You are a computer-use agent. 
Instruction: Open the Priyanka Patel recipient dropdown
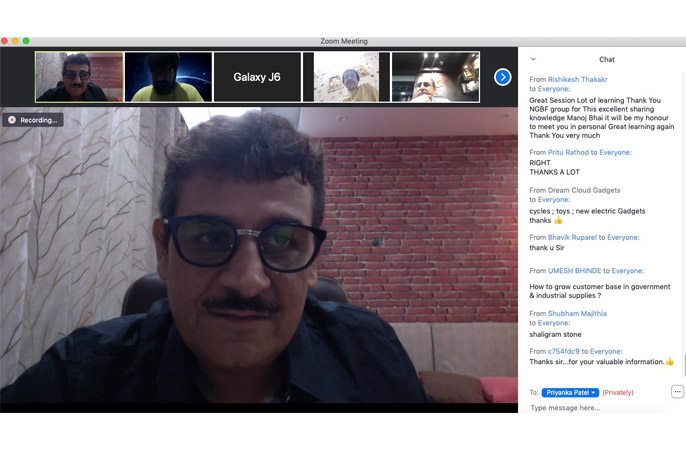pos(570,393)
